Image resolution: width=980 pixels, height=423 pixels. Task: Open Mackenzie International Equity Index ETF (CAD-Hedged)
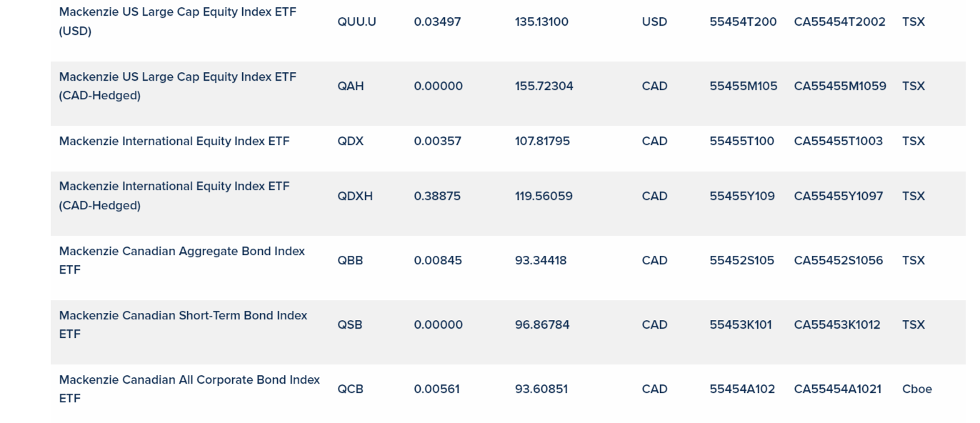click(x=174, y=186)
